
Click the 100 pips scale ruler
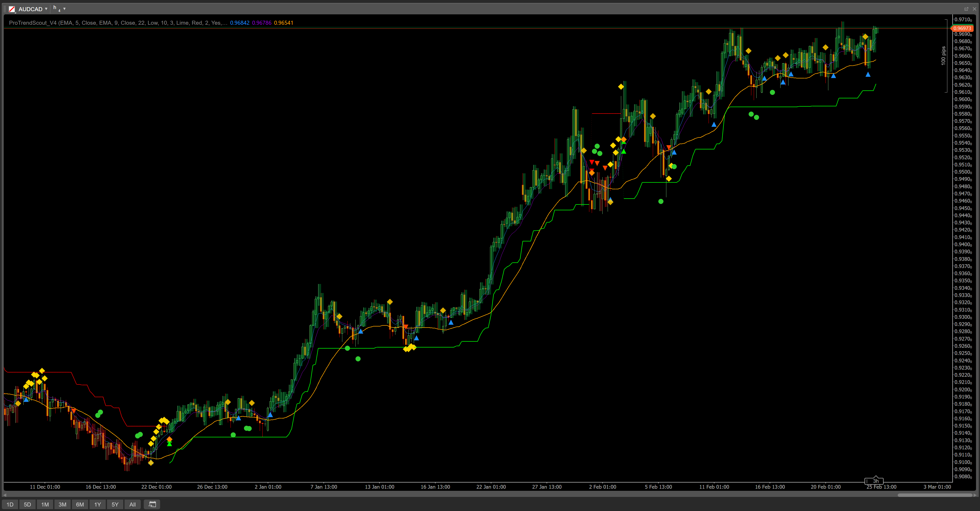[944, 56]
